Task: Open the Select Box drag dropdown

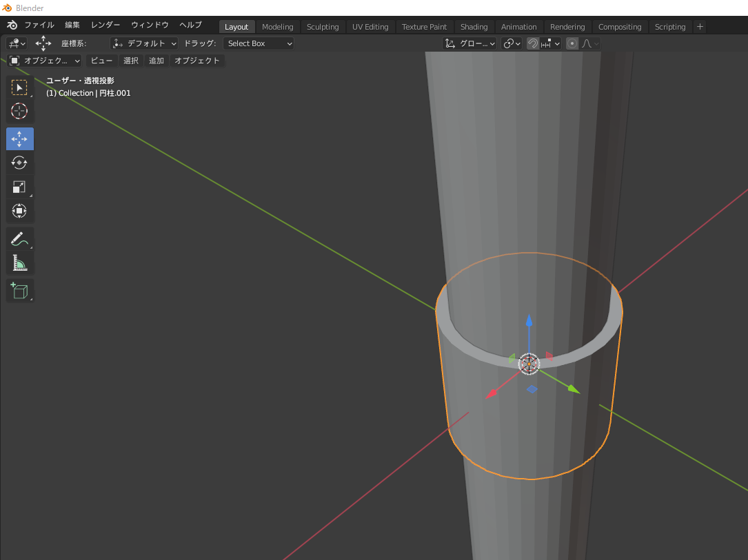Action: pos(259,43)
